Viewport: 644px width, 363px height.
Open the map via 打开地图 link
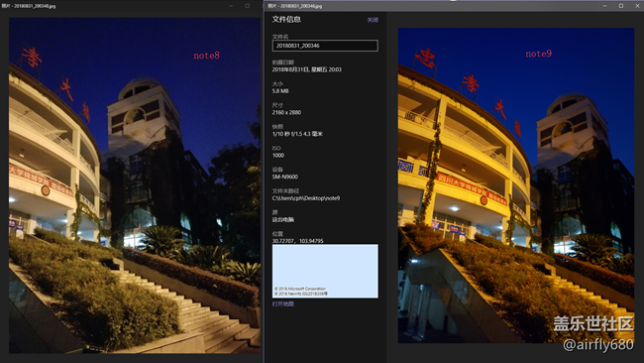click(x=283, y=303)
